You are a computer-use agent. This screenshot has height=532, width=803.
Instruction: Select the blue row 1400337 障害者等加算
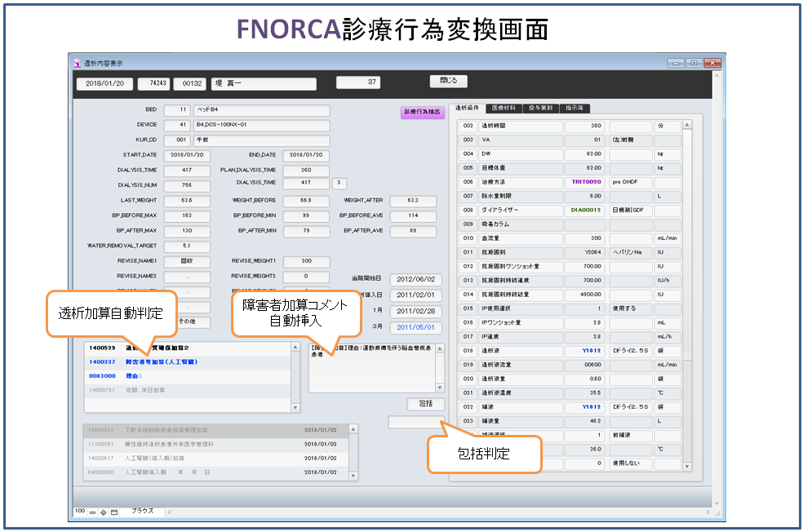(188, 362)
